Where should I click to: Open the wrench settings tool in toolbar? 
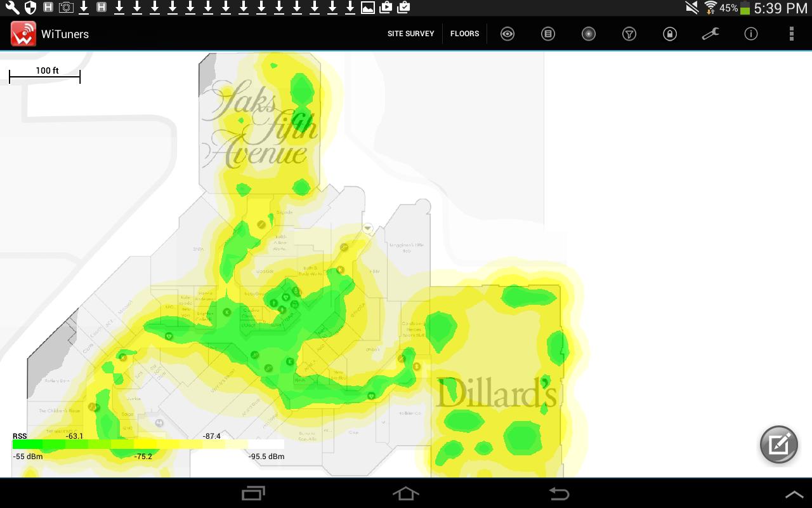click(x=710, y=34)
